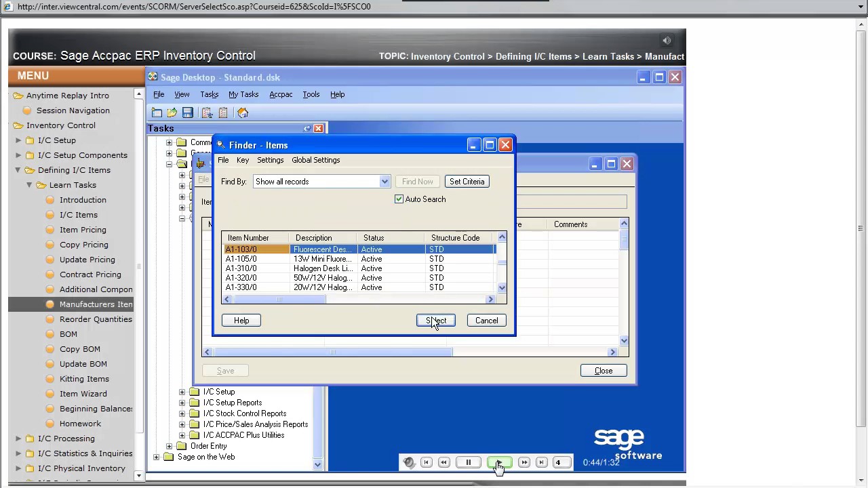
Task: Skip to beginning in the playback bar
Action: click(x=427, y=462)
